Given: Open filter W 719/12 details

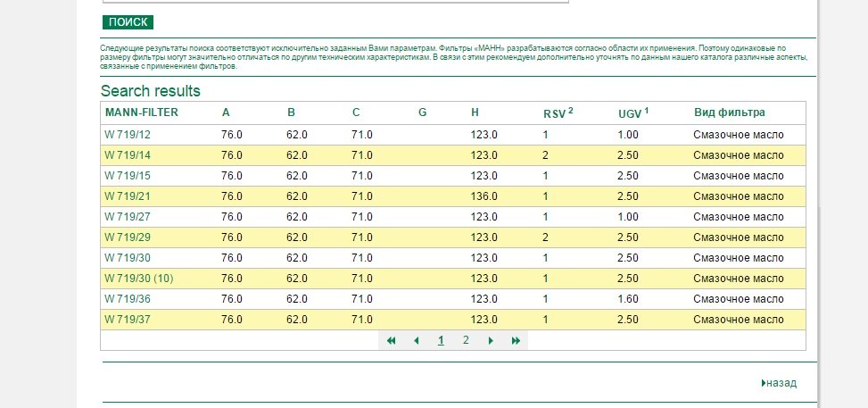Looking at the screenshot, I should click(x=128, y=135).
